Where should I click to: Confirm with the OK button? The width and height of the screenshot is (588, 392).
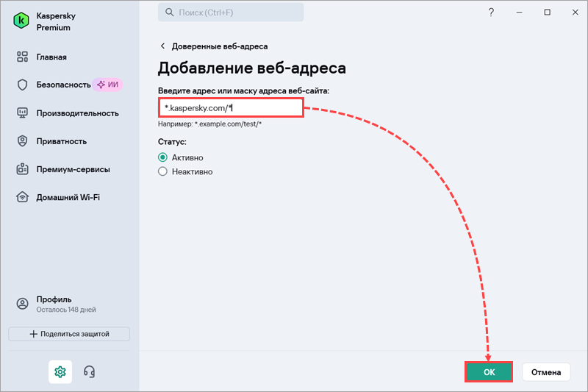[489, 372]
